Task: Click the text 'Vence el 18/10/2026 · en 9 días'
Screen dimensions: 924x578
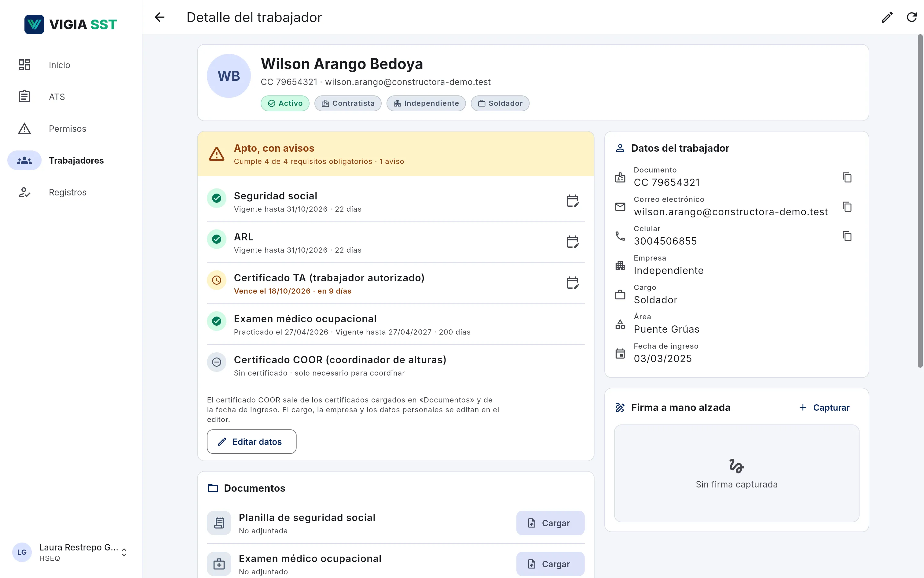Action: 292,291
